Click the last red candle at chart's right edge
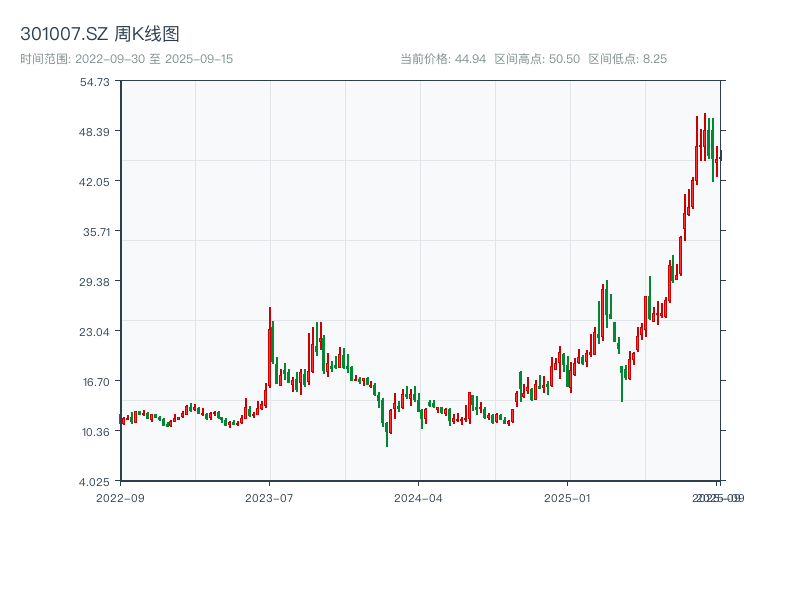This screenshot has width=800, height=600. tap(720, 156)
